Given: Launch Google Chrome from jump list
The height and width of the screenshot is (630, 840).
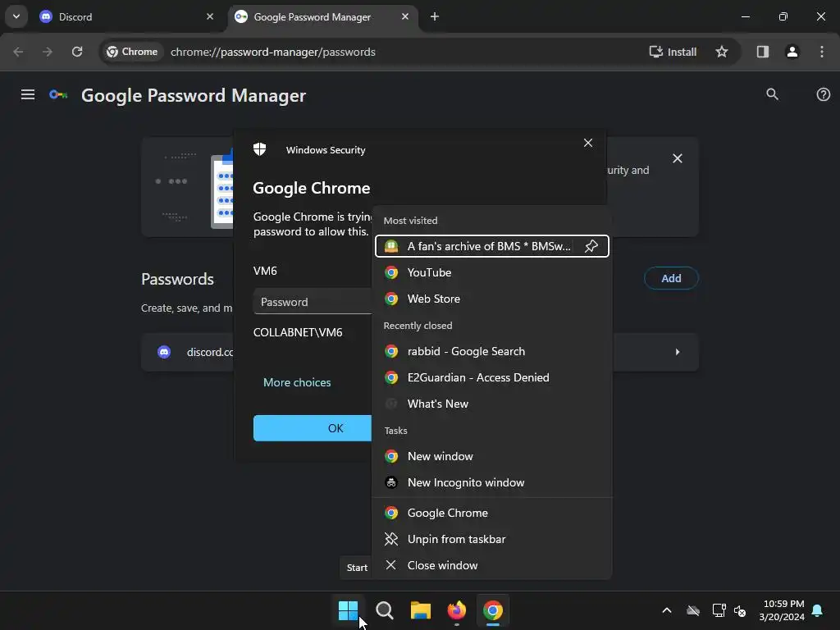Looking at the screenshot, I should pyautogui.click(x=492, y=514).
